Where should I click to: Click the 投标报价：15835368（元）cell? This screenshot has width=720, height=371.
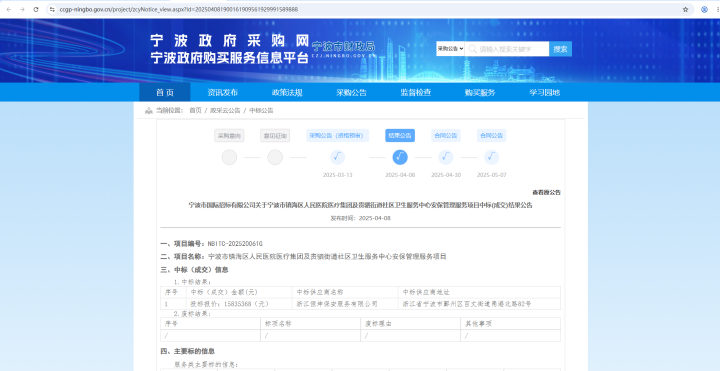coord(239,304)
